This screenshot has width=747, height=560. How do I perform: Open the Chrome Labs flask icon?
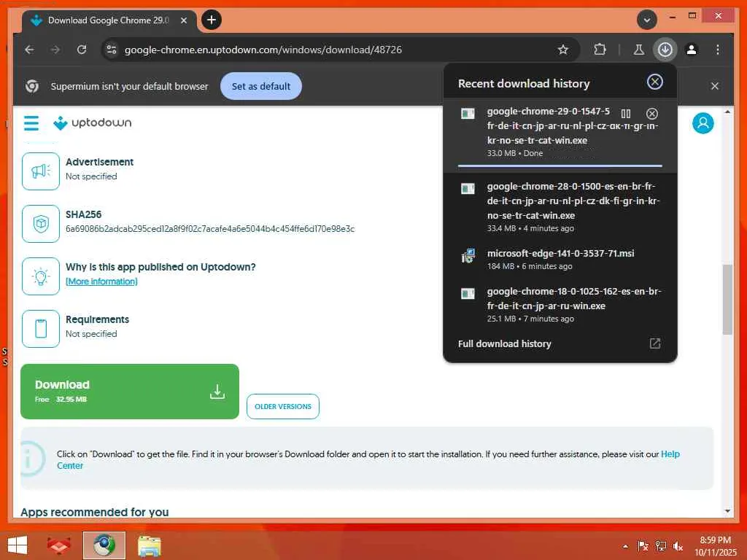click(x=639, y=50)
